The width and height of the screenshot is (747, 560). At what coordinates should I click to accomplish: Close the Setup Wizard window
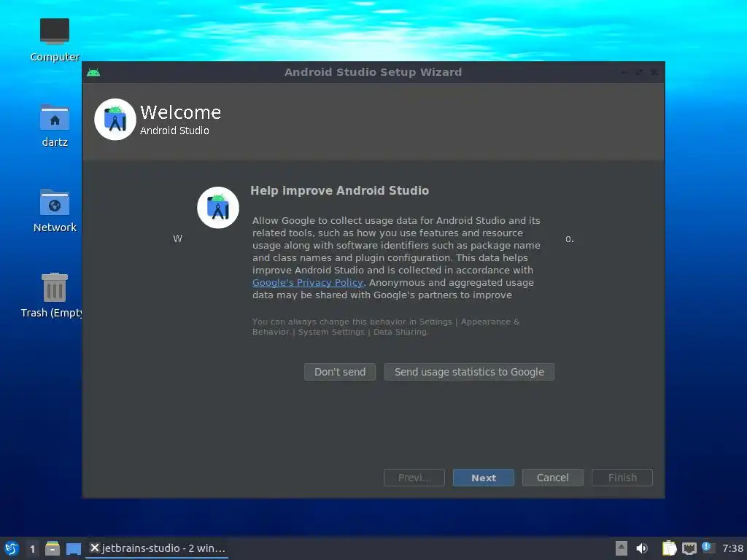pyautogui.click(x=654, y=72)
